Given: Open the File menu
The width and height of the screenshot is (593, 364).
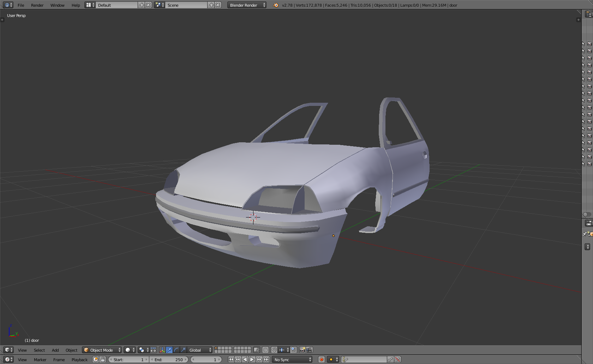Looking at the screenshot, I should tap(21, 5).
